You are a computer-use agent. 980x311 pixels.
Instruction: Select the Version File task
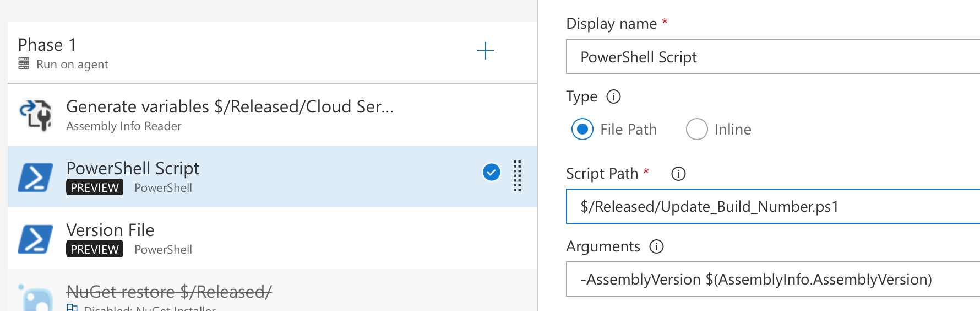click(x=110, y=230)
